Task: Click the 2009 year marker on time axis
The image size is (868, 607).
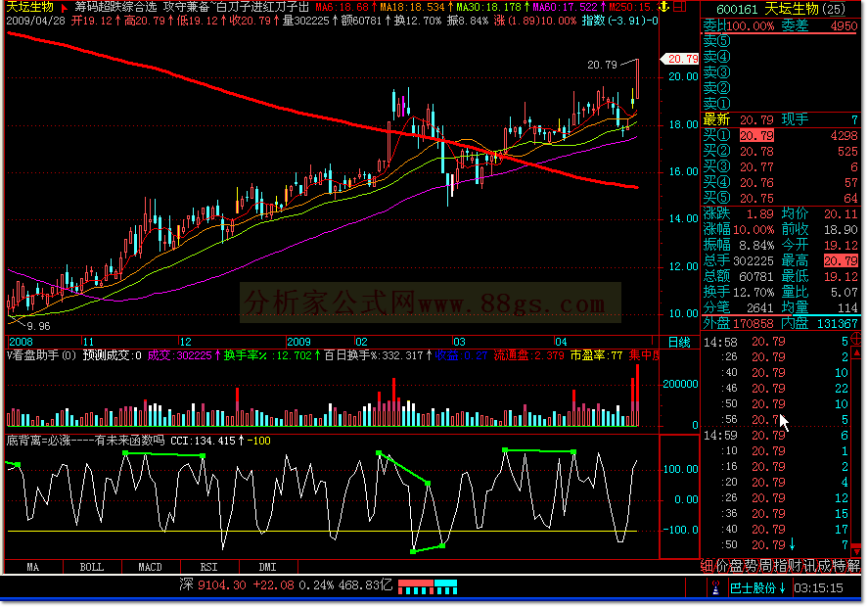Action: click(x=298, y=342)
